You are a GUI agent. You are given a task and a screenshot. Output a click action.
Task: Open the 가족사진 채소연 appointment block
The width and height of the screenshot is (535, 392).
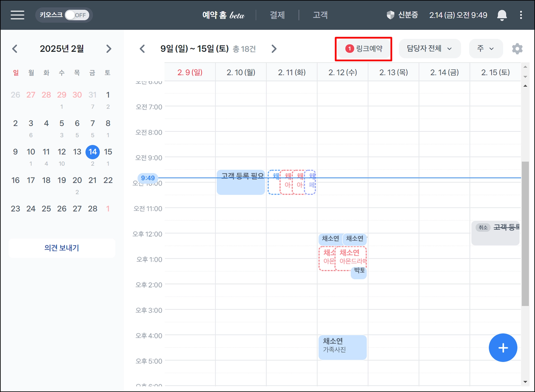[342, 347]
